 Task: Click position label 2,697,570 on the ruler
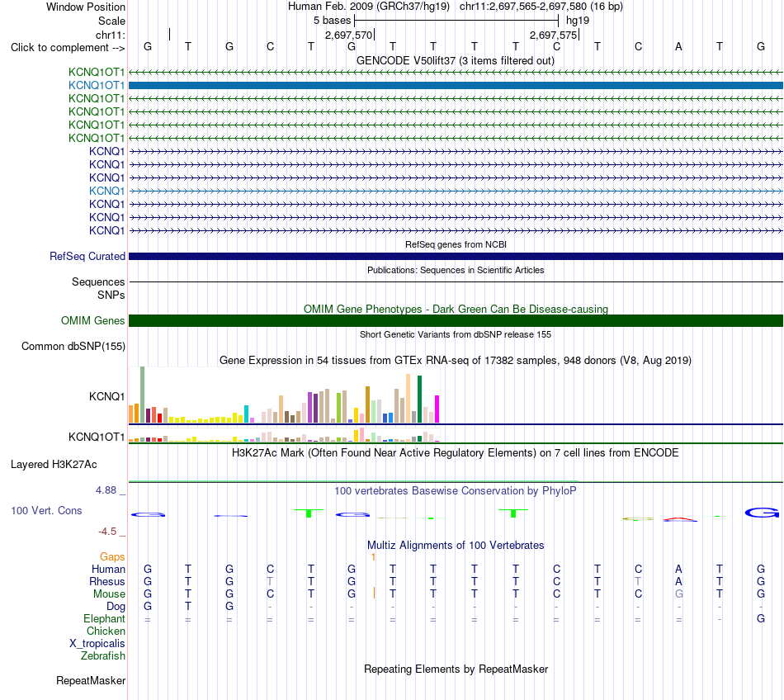tap(348, 35)
